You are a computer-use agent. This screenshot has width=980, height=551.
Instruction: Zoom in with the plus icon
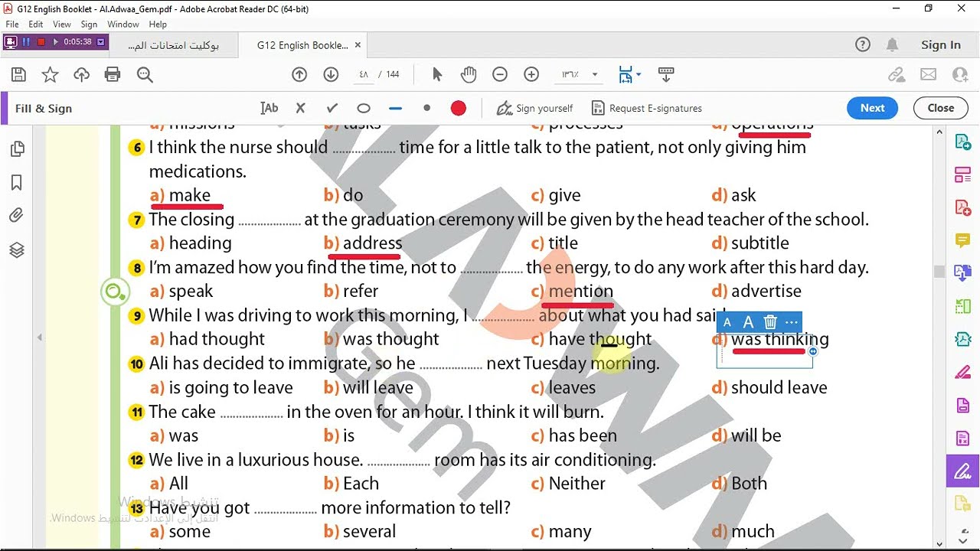point(531,74)
